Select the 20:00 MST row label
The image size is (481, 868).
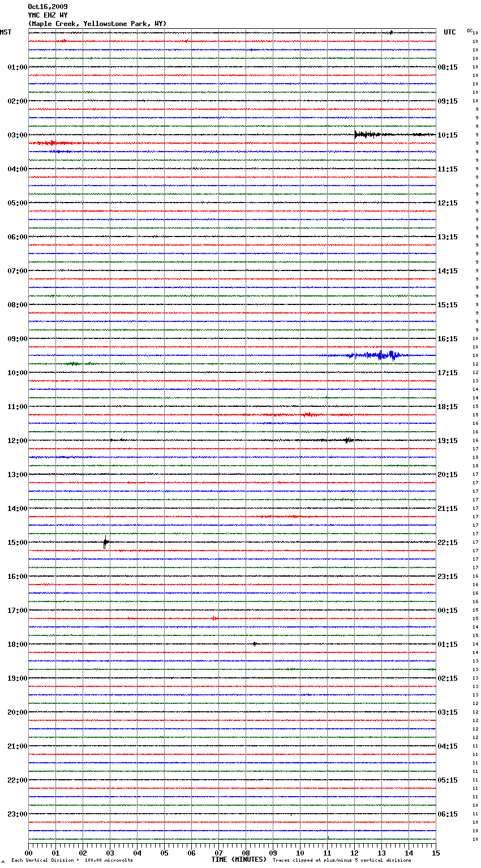pos(18,712)
